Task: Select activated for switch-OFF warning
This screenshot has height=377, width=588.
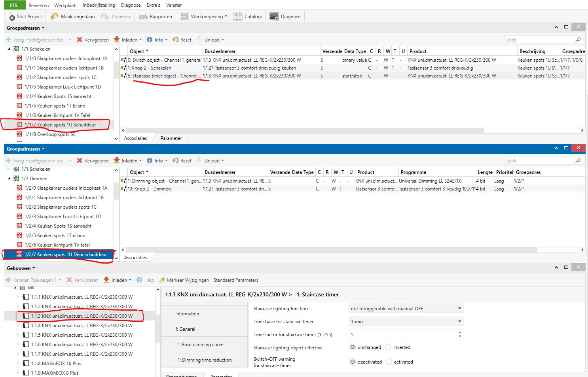Action: click(389, 362)
